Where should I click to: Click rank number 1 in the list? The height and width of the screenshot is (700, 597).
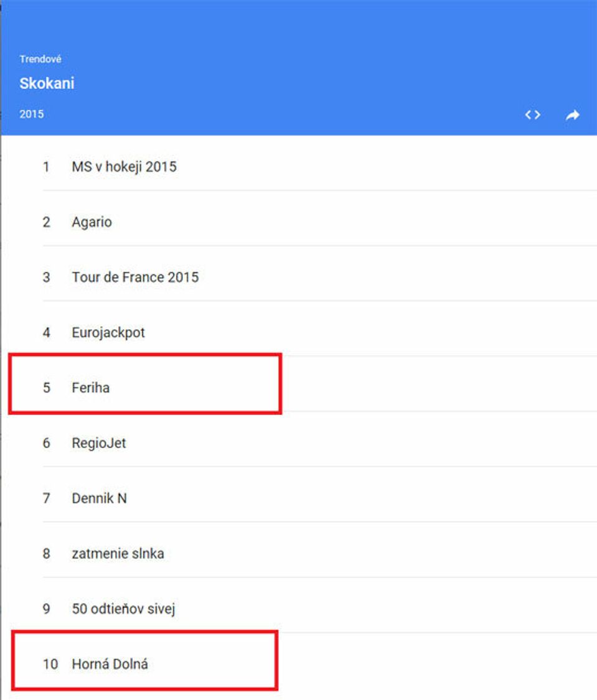tap(46, 167)
